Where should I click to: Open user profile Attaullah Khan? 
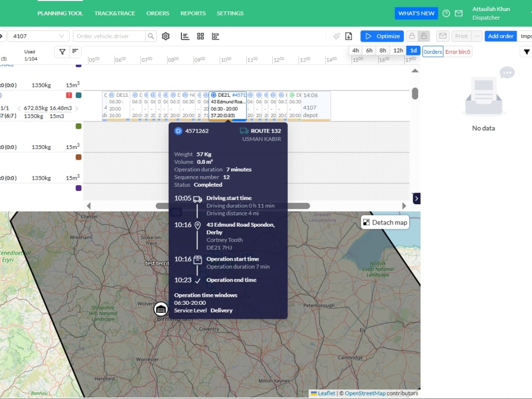(491, 13)
